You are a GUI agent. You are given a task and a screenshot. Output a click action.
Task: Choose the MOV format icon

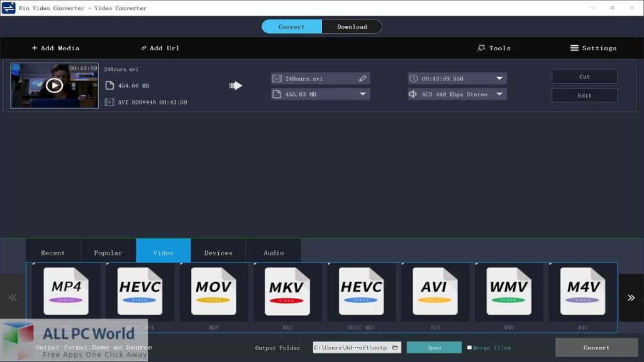click(x=214, y=291)
